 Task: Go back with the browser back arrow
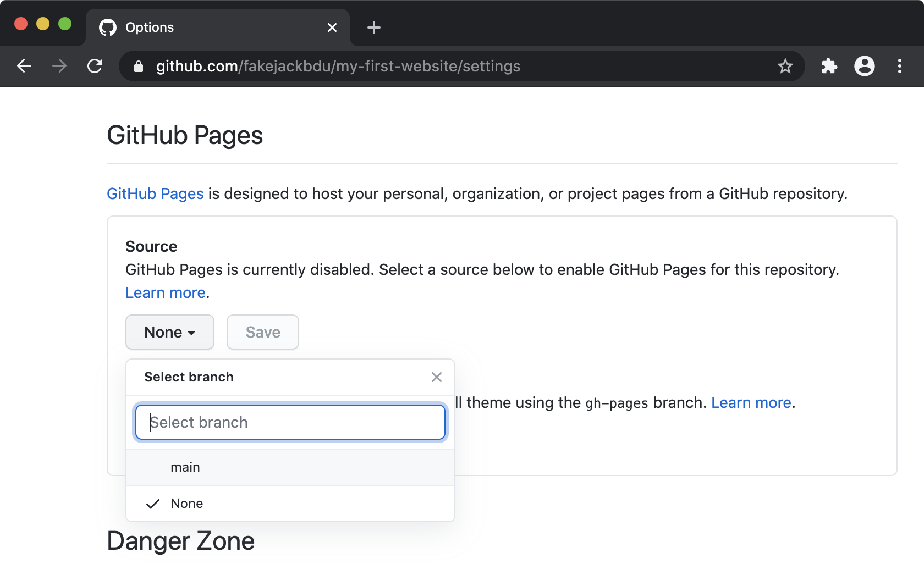pyautogui.click(x=24, y=66)
